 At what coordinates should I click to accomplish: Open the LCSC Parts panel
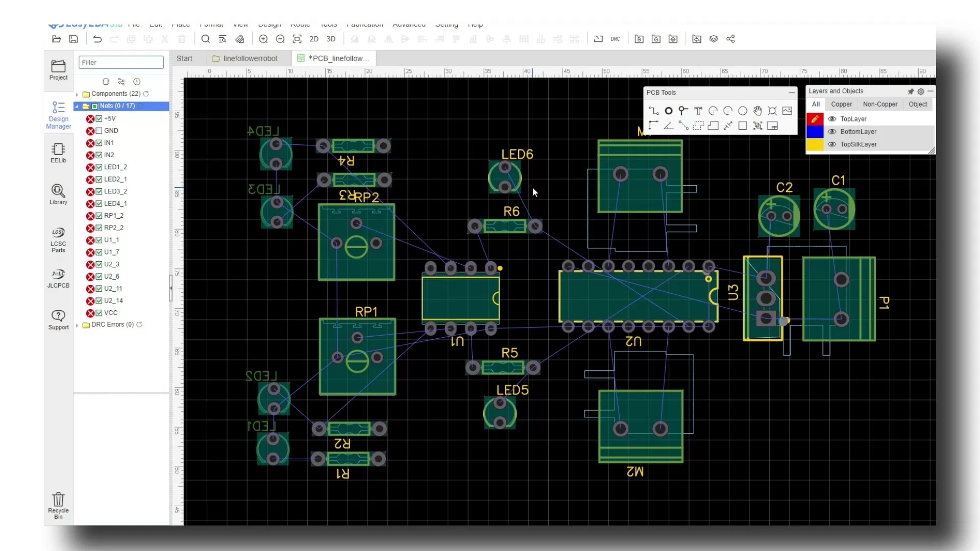pyautogui.click(x=58, y=240)
